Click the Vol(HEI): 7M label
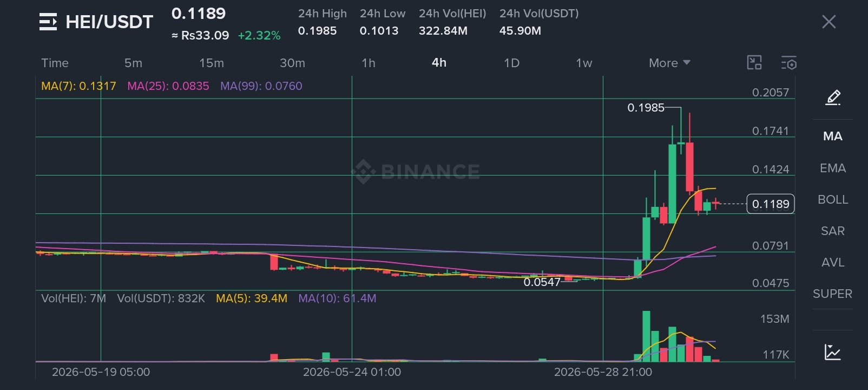This screenshot has width=868, height=390. click(74, 298)
